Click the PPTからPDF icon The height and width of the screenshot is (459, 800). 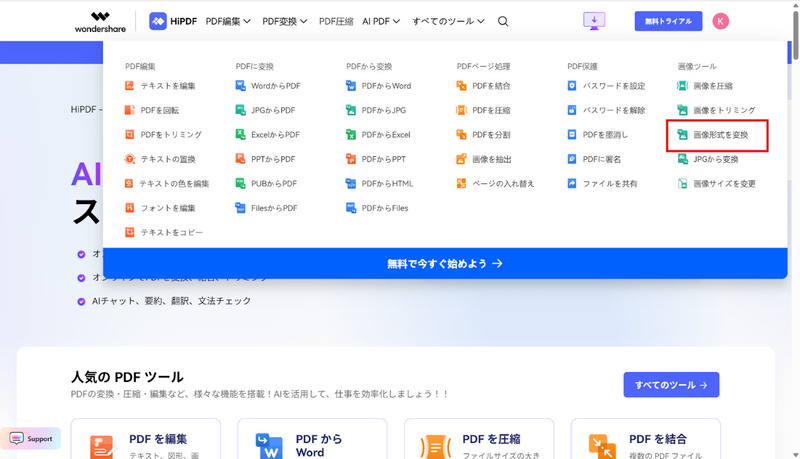tap(240, 159)
